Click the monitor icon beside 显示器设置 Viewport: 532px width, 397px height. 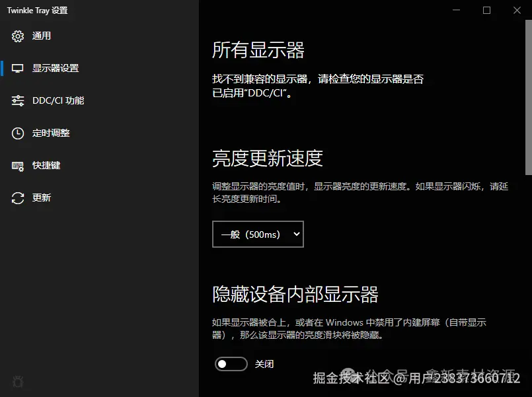[18, 69]
